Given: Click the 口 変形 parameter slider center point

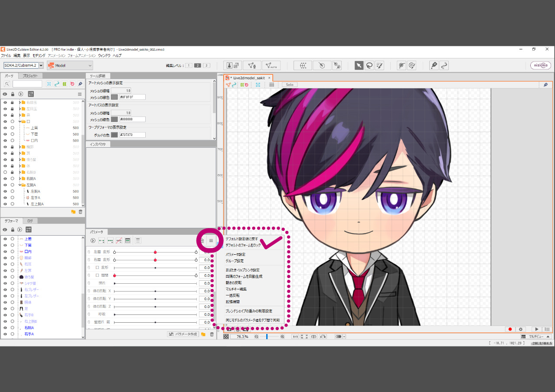Looking at the screenshot, I should (155, 268).
